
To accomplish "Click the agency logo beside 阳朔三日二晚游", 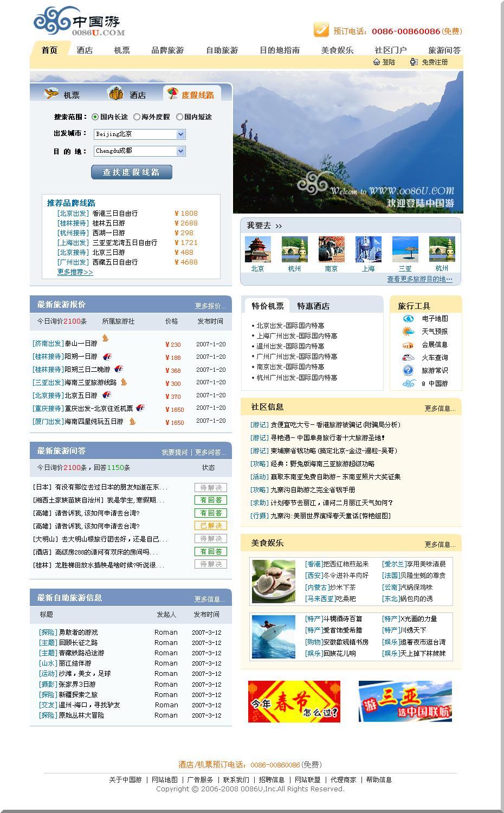I will pos(119,369).
